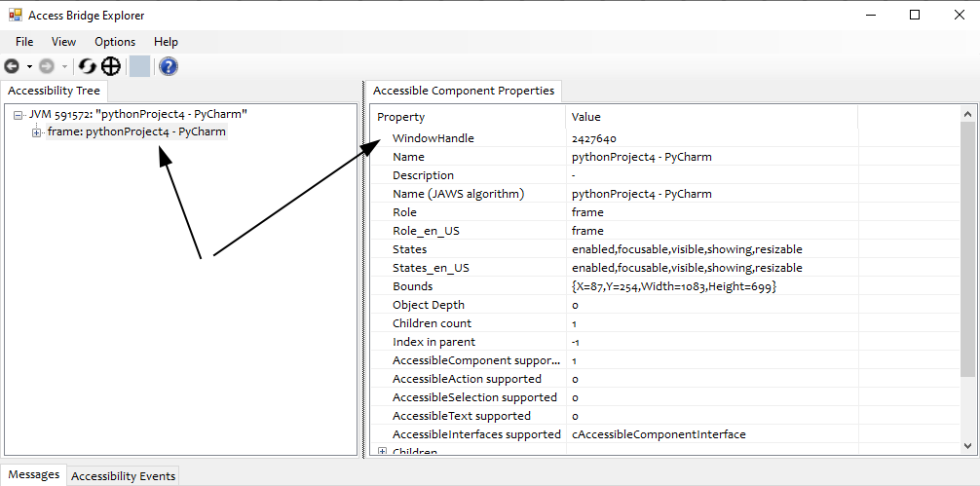The width and height of the screenshot is (980, 486).
Task: Open the Help menu
Action: (167, 42)
